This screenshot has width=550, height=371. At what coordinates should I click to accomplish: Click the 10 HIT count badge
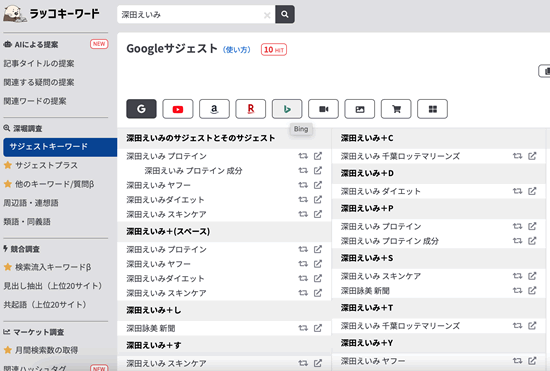(x=274, y=50)
